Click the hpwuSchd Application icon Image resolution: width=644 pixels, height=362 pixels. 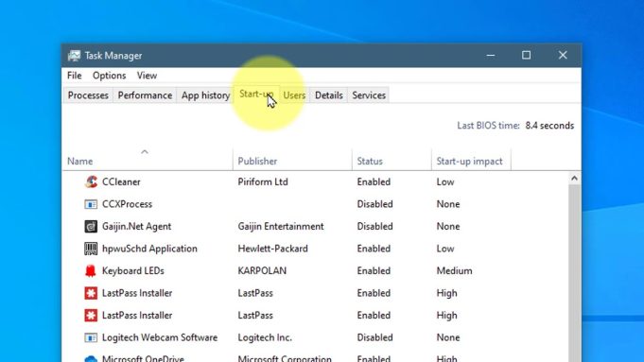coord(91,249)
